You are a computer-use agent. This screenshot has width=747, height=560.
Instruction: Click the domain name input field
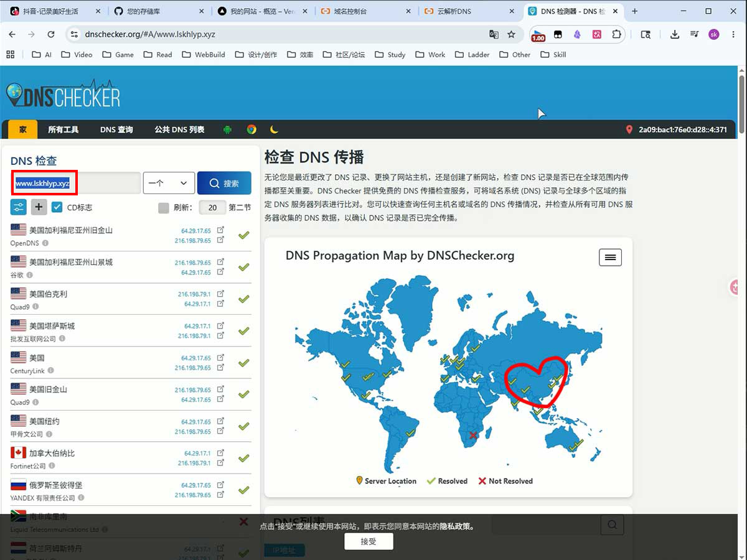[x=76, y=184]
